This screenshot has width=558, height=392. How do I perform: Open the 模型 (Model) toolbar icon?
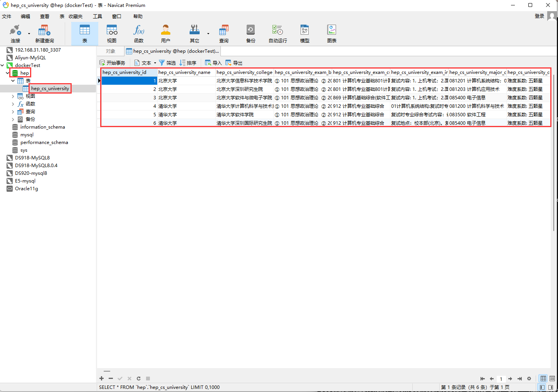[x=304, y=34]
